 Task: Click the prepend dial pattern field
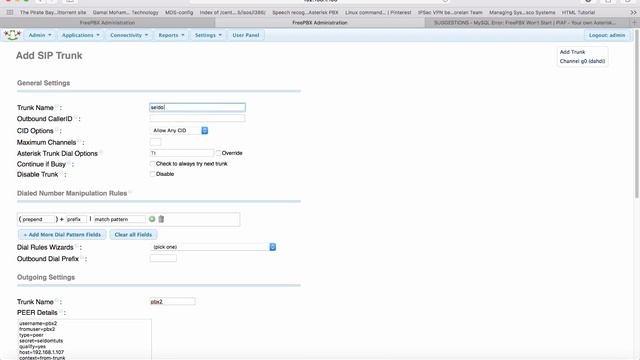[38, 219]
